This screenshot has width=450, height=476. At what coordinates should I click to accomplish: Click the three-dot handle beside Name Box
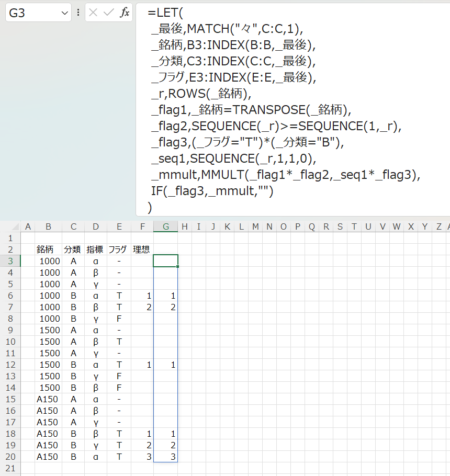(78, 13)
